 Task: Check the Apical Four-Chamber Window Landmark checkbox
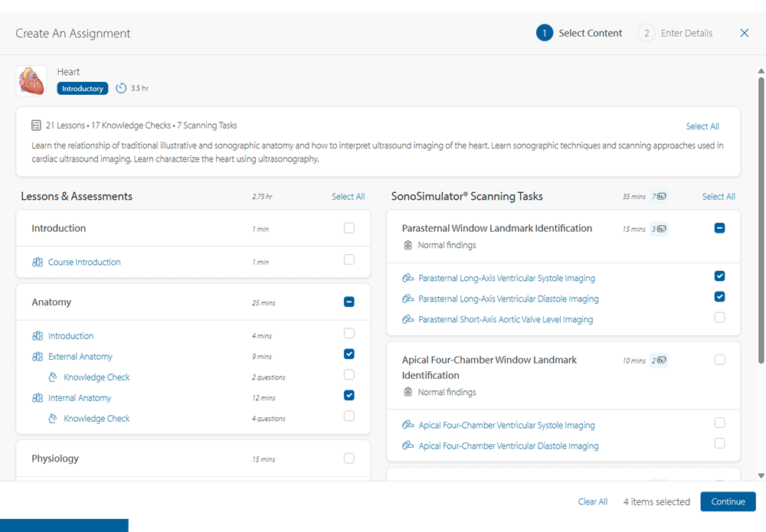point(719,360)
